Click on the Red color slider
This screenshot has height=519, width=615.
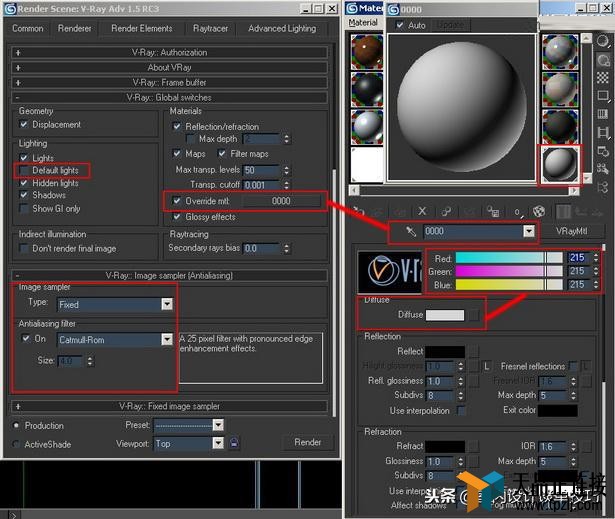coord(509,258)
